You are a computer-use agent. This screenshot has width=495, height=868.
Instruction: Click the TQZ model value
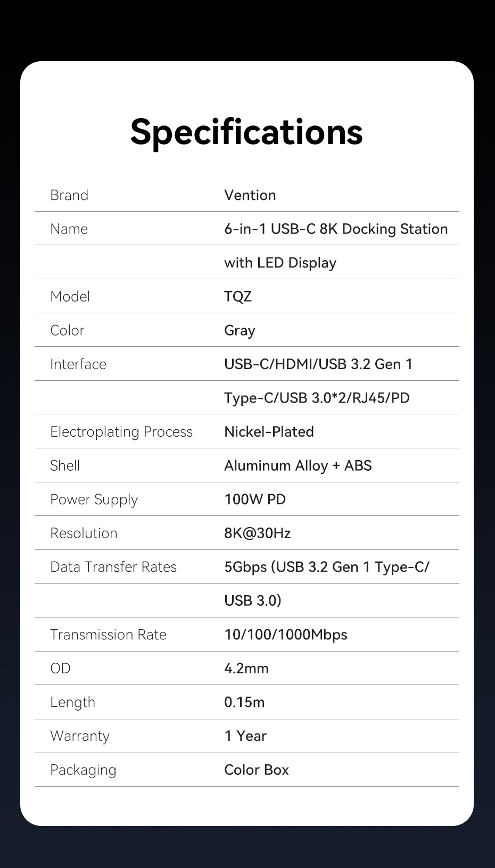[237, 297]
